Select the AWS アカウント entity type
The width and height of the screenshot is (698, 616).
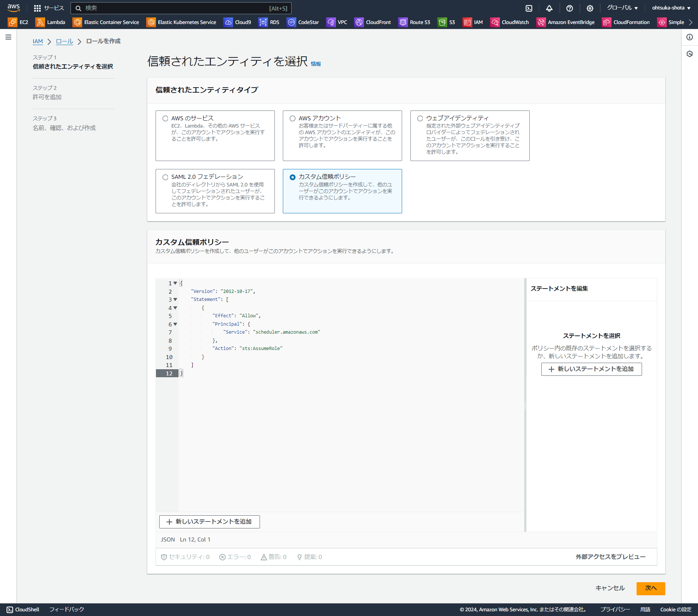point(293,118)
